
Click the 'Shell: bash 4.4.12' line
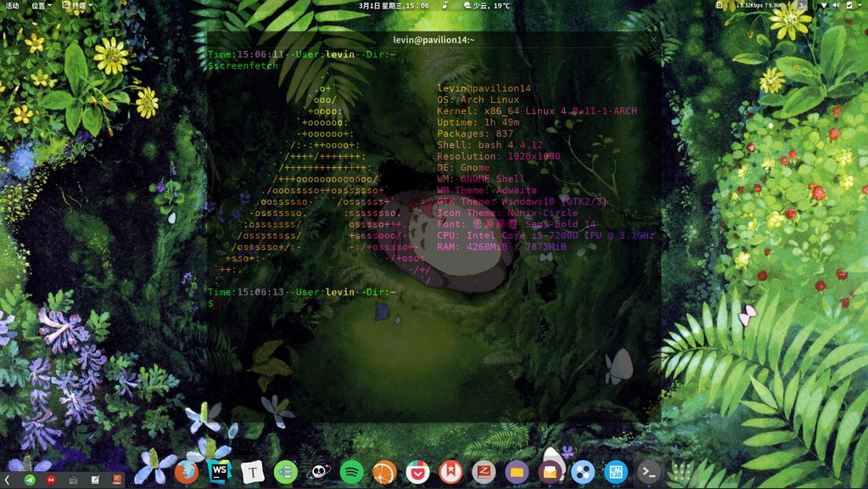coord(490,145)
